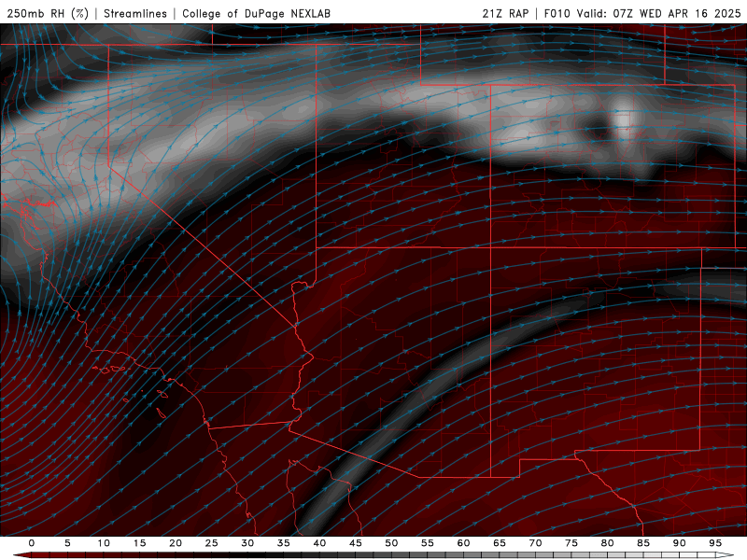The image size is (747, 560).
Task: Click the "F010" forecast hour text
Action: pos(557,13)
